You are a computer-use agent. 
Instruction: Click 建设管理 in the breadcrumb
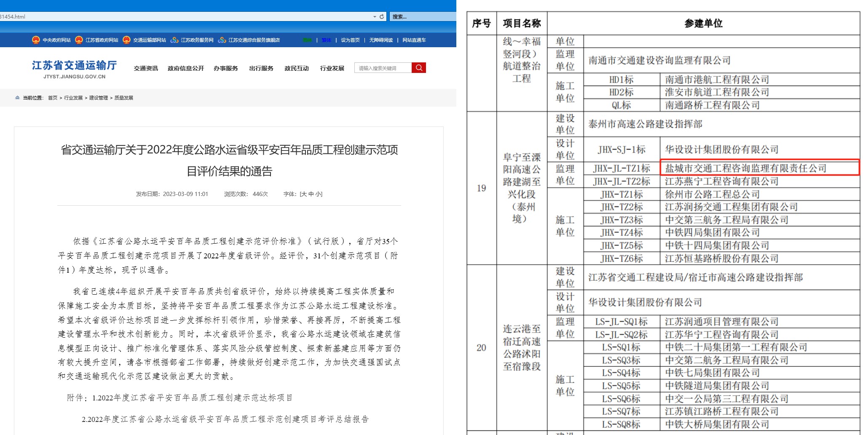tap(98, 98)
